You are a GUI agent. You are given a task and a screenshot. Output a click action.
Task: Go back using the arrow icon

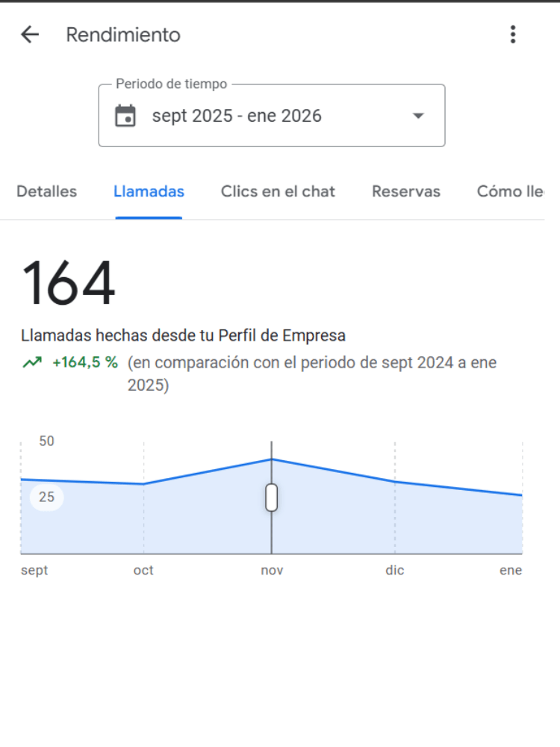30,34
